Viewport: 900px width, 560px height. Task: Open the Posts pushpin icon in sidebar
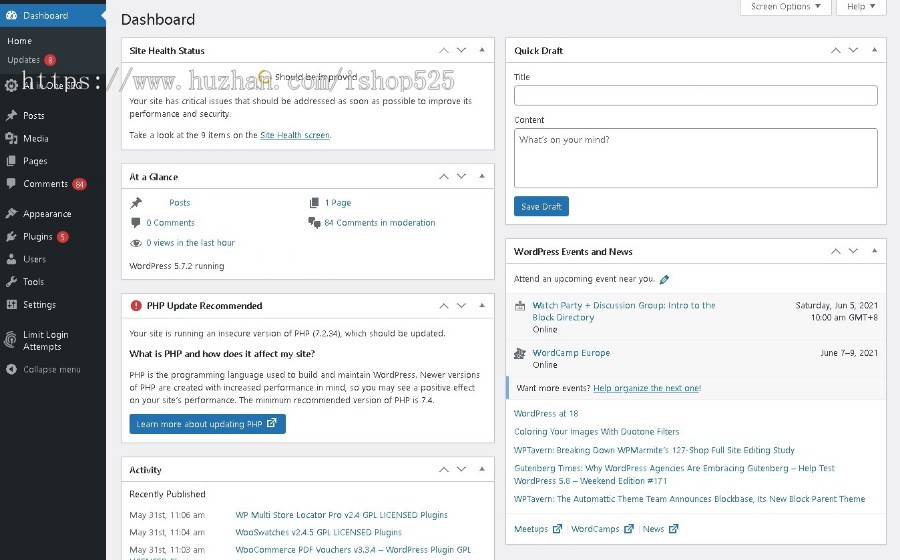coord(11,115)
